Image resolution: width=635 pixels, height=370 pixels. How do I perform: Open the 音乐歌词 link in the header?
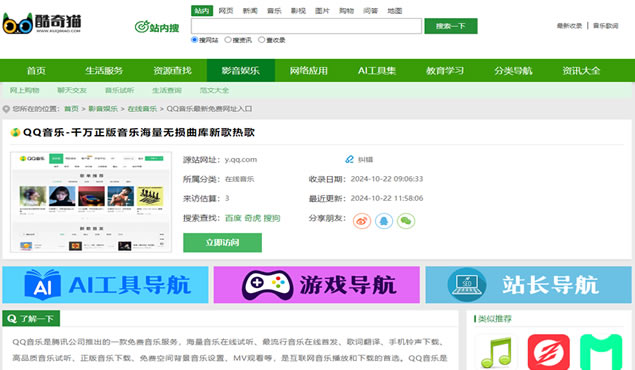(x=605, y=26)
